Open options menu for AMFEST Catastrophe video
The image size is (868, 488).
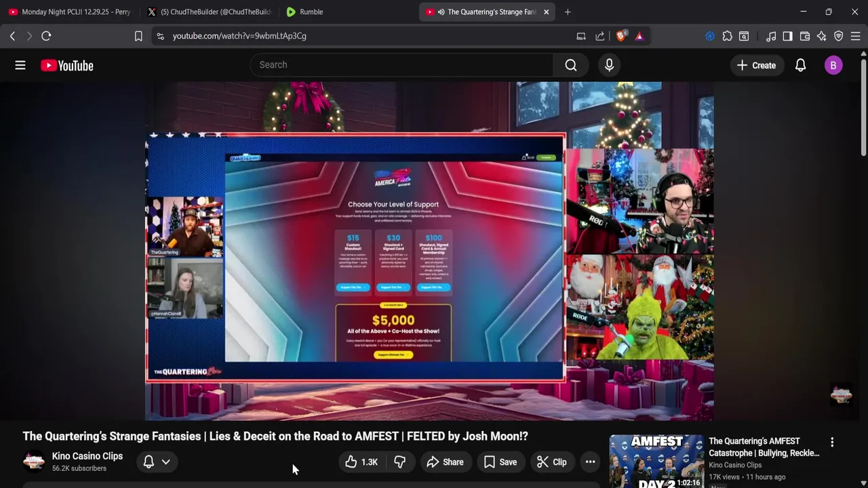click(832, 442)
